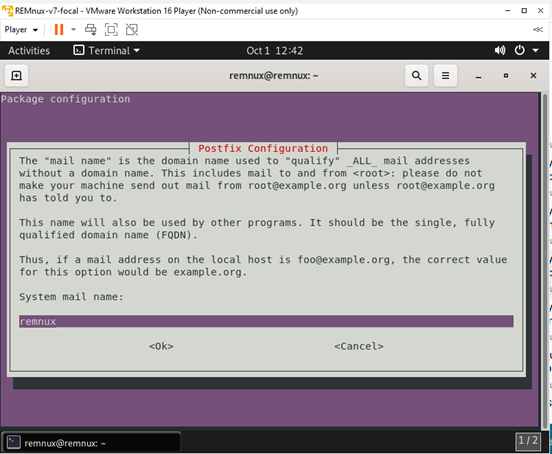The image size is (552, 454).
Task: Enter VMware full screen mode
Action: 111,30
